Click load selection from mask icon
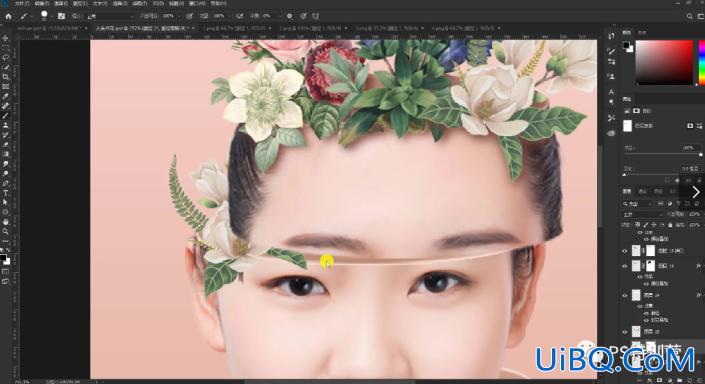The height and width of the screenshot is (384, 705). [667, 180]
